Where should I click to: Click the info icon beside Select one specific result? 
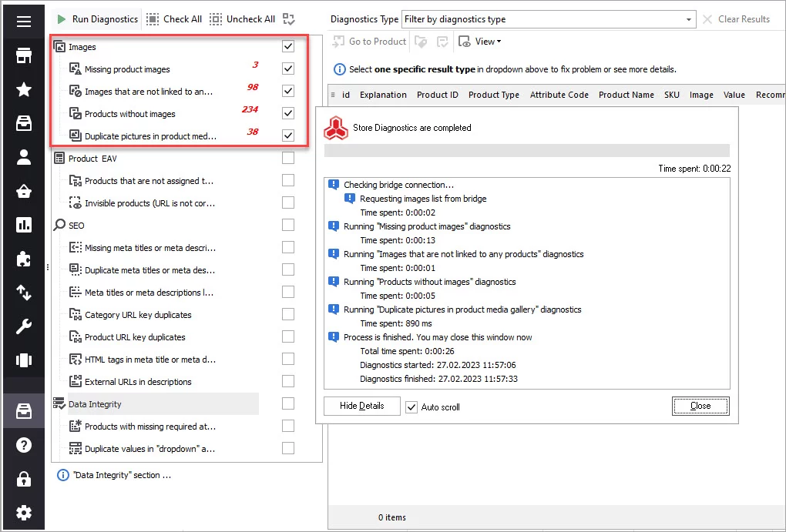click(x=339, y=69)
